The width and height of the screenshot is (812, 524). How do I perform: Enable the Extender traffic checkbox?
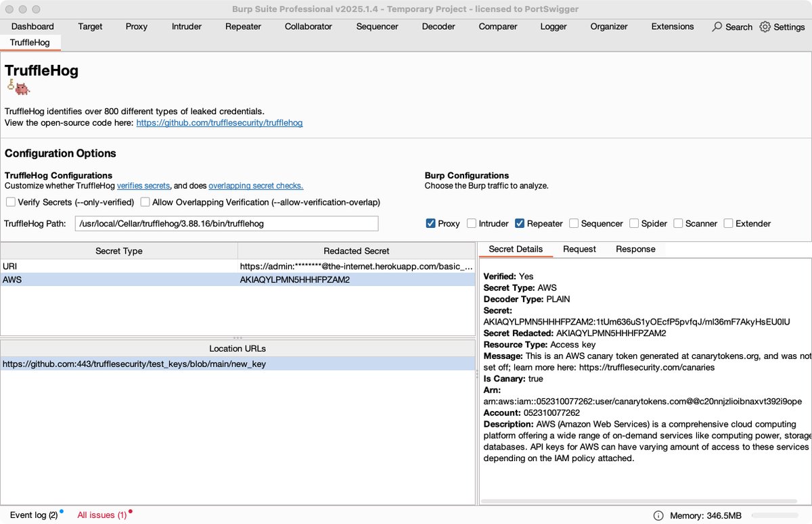coord(726,223)
